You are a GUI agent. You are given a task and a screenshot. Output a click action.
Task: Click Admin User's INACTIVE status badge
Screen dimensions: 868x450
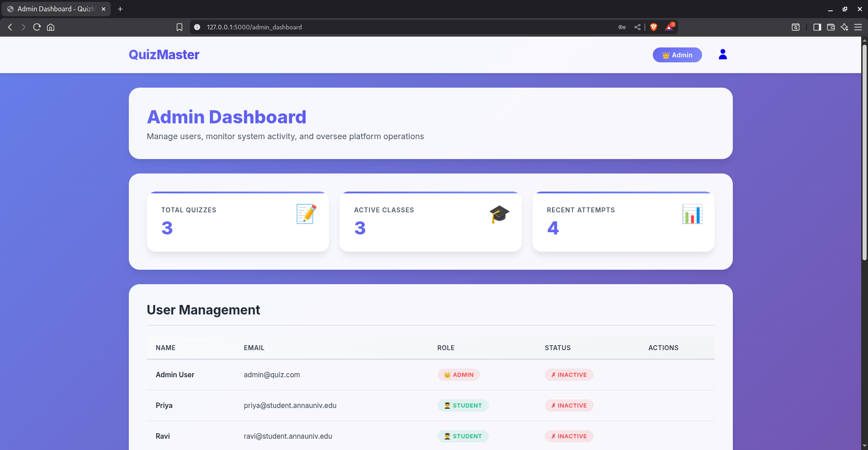pos(569,375)
